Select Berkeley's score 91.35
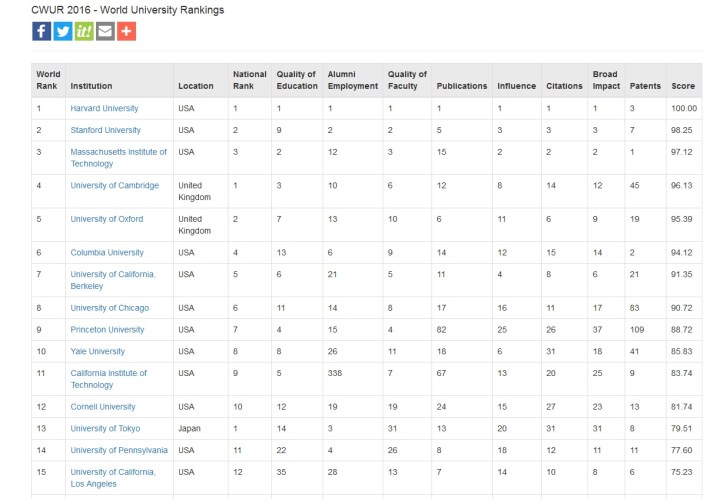The height and width of the screenshot is (499, 720). [681, 274]
